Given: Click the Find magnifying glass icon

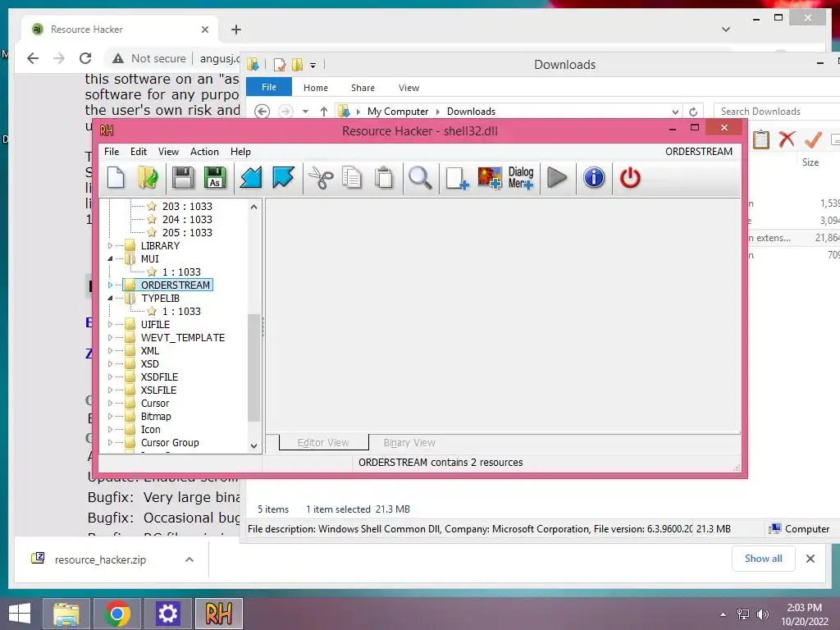Looking at the screenshot, I should point(420,178).
